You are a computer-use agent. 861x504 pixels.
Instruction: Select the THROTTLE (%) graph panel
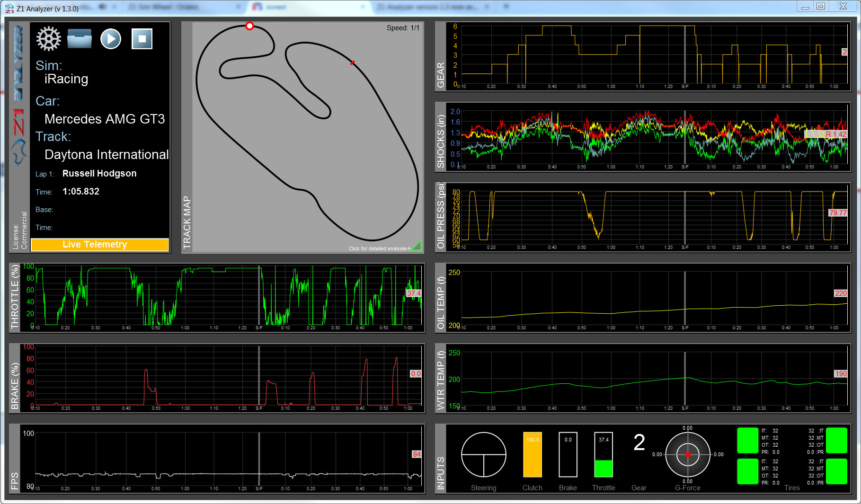click(x=217, y=298)
